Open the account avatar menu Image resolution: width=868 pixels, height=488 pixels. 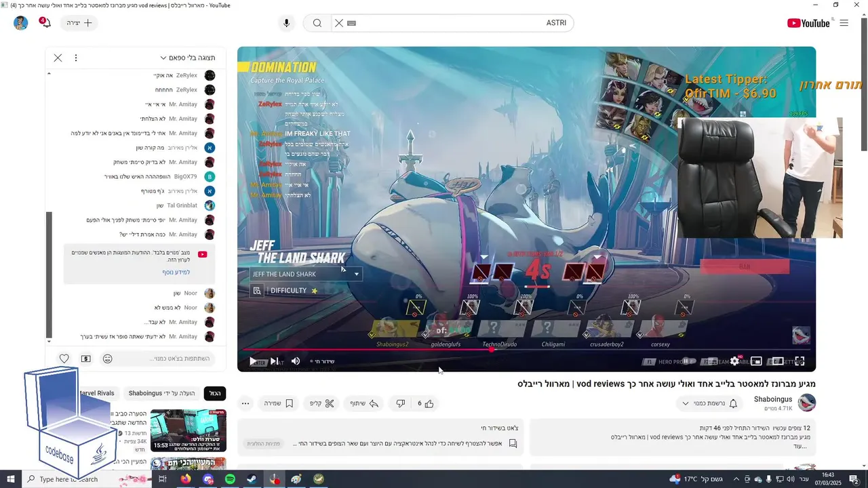click(x=20, y=23)
